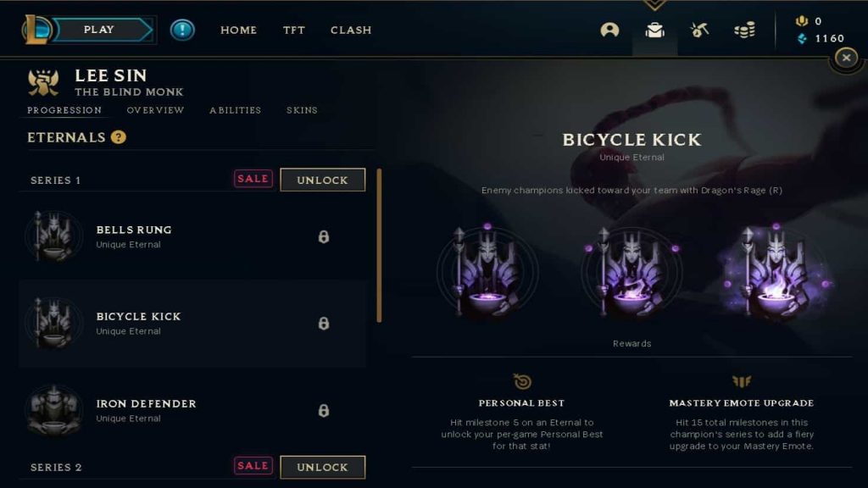868x488 pixels.
Task: Click the blue notification alert icon
Action: point(182,30)
